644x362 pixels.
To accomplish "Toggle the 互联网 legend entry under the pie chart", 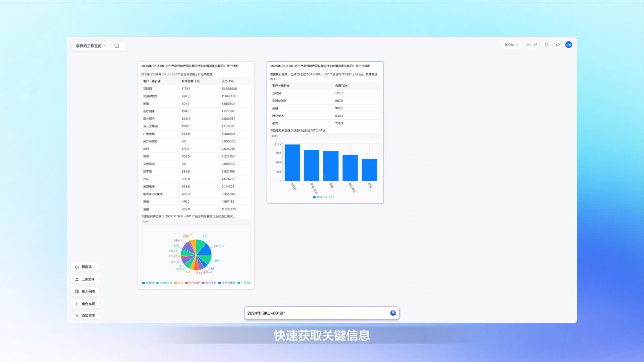I will pos(148,283).
